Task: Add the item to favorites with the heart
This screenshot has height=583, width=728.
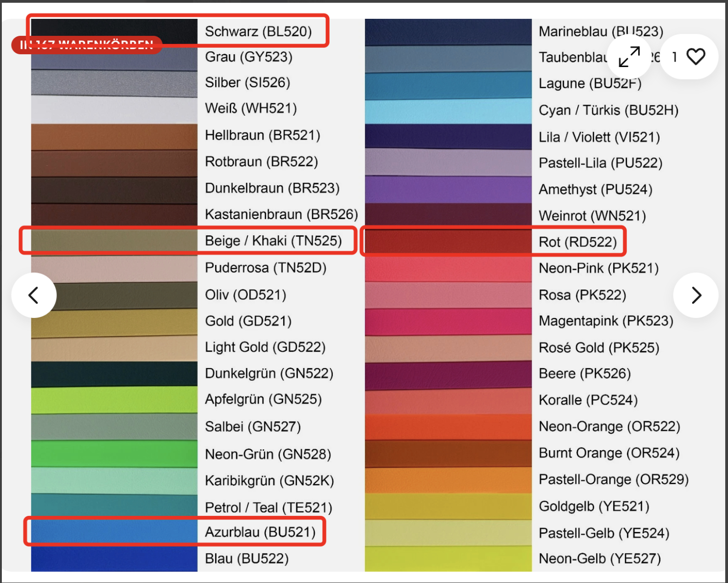Action: [695, 57]
